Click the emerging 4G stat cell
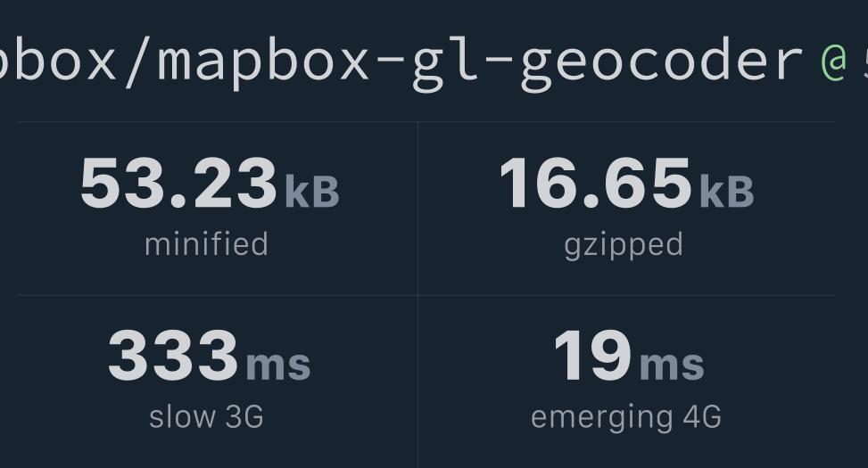 (x=626, y=382)
